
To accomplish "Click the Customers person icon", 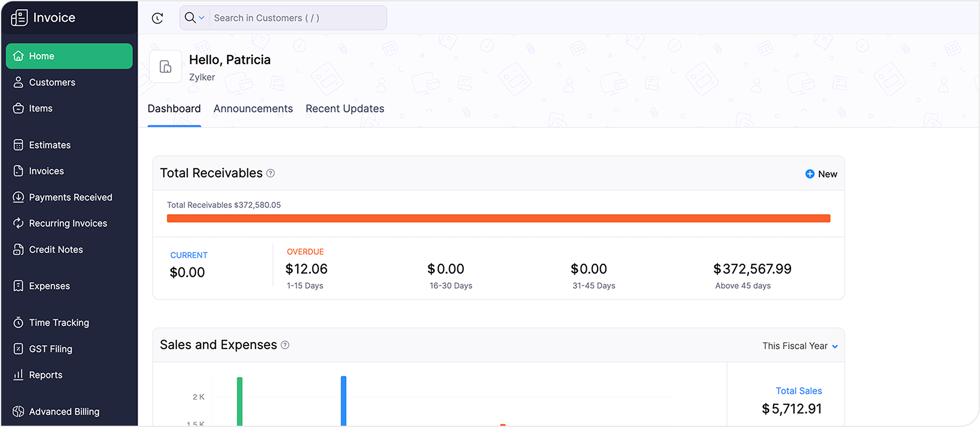I will coord(18,82).
